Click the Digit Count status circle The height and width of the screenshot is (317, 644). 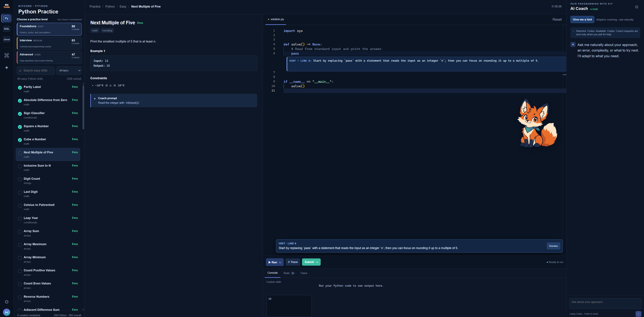pos(20,179)
